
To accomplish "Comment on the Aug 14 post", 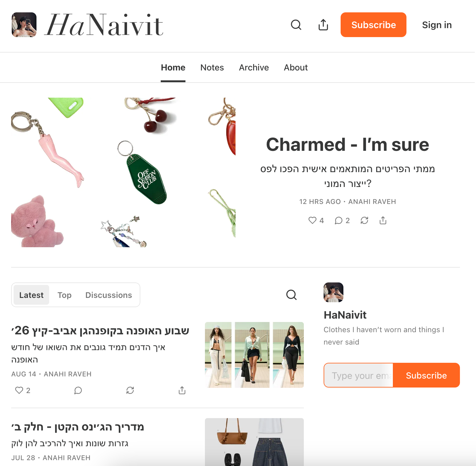I will (78, 390).
